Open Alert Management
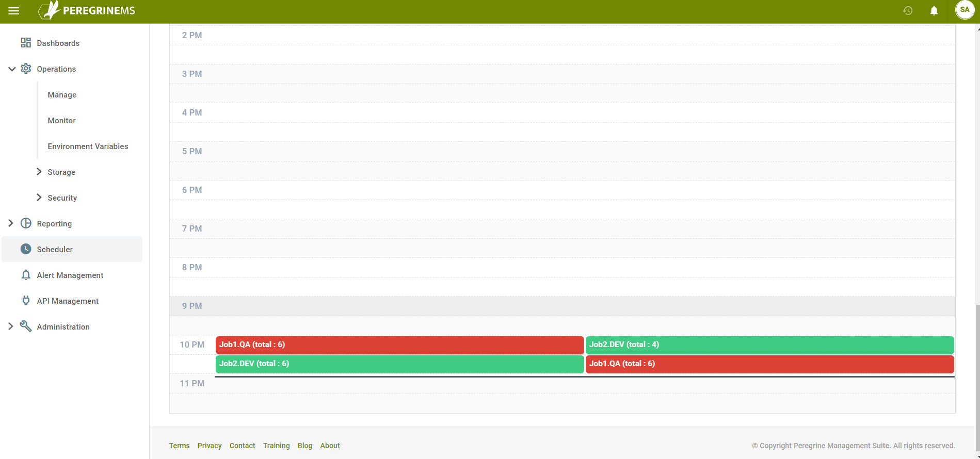 tap(70, 275)
